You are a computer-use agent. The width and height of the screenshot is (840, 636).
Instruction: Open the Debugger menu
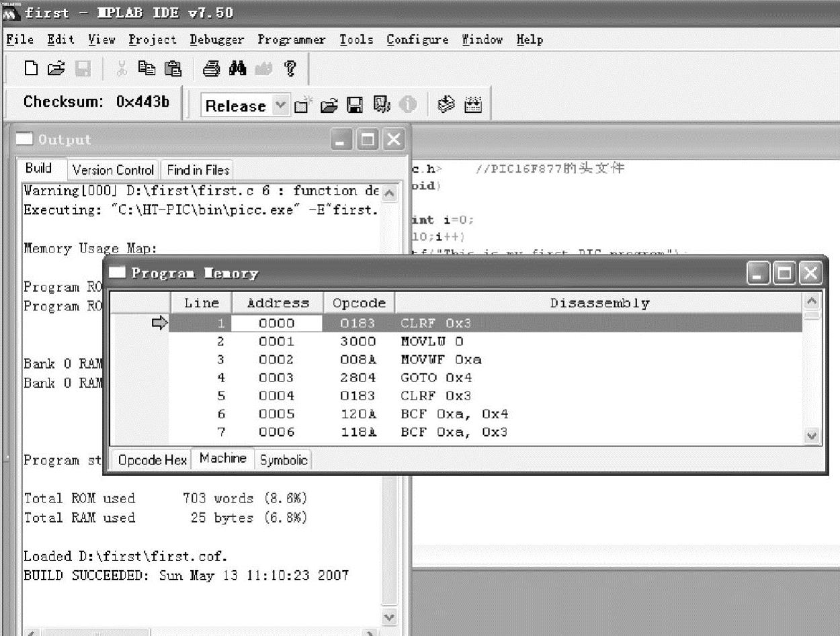(217, 40)
